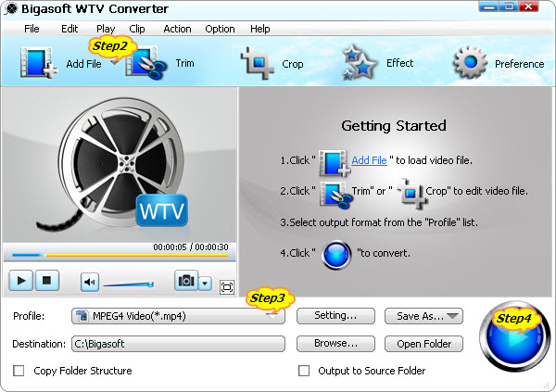
Task: Open the Option menu
Action: click(x=220, y=29)
